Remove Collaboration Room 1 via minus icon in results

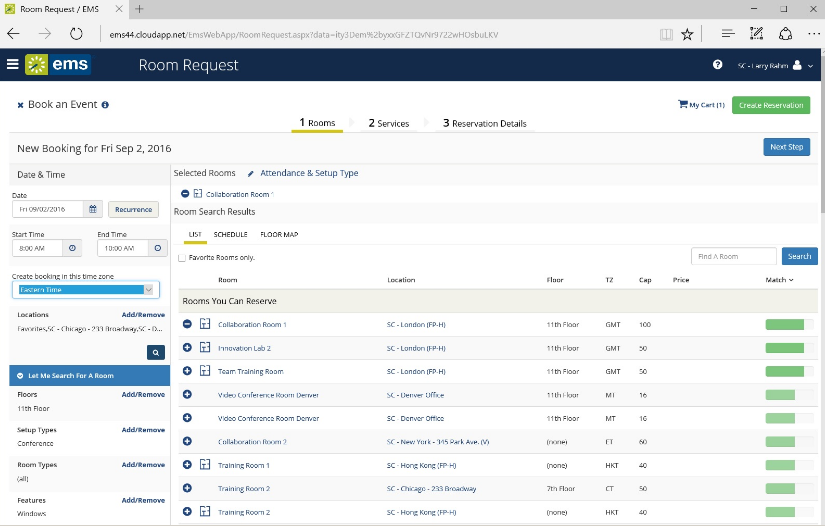click(x=187, y=324)
